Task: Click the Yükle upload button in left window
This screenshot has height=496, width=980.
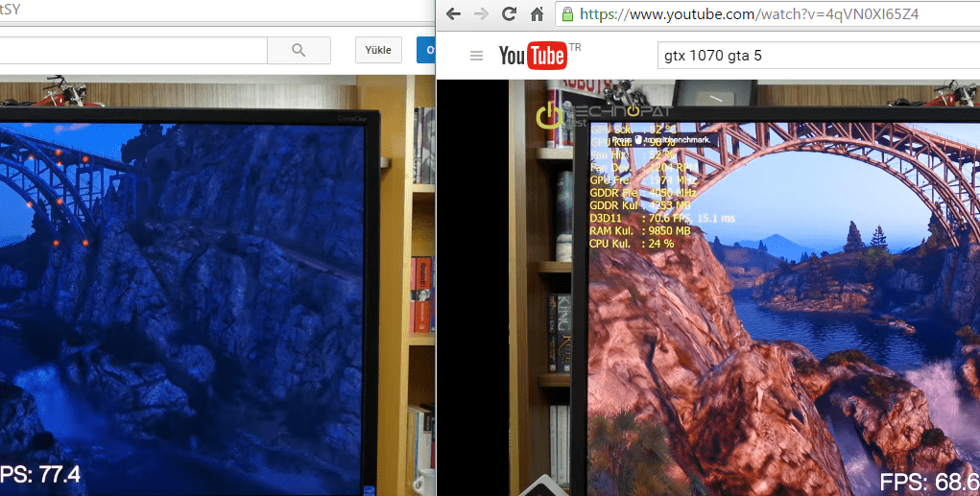Action: click(x=378, y=50)
